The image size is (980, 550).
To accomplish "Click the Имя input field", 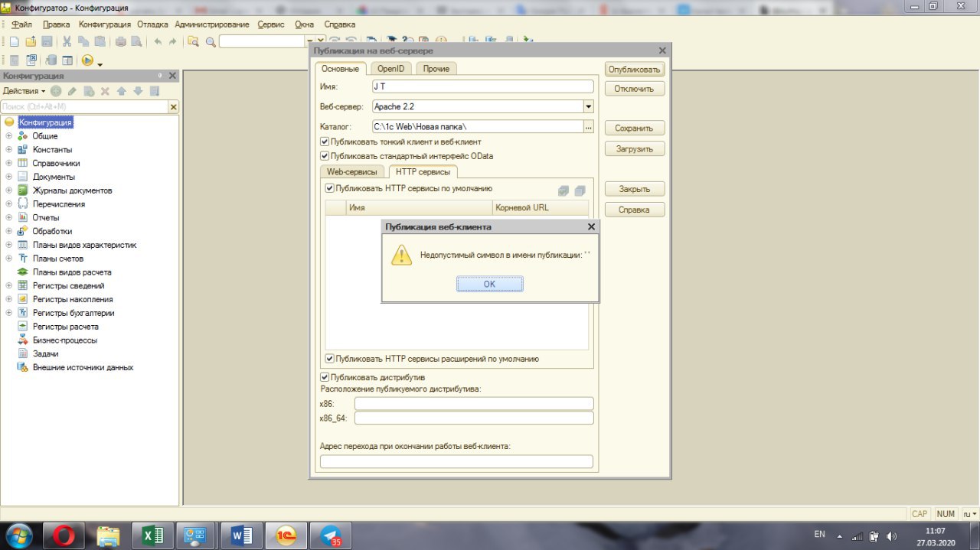I will [x=482, y=86].
